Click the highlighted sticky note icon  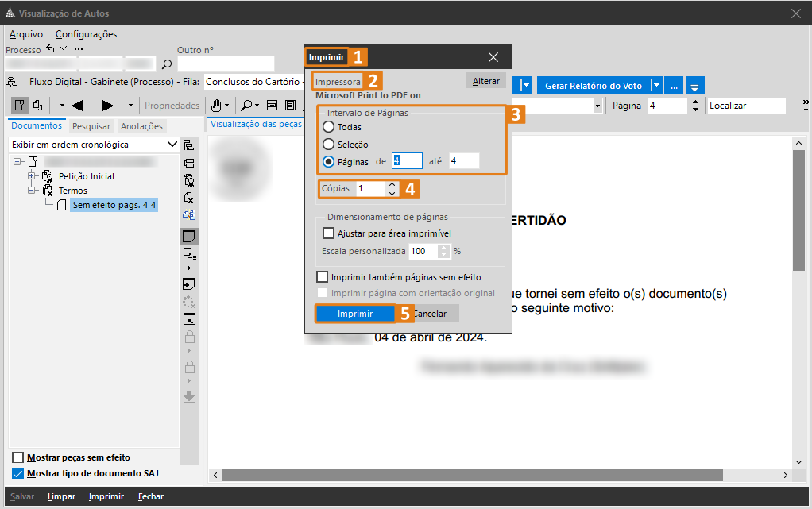[189, 237]
